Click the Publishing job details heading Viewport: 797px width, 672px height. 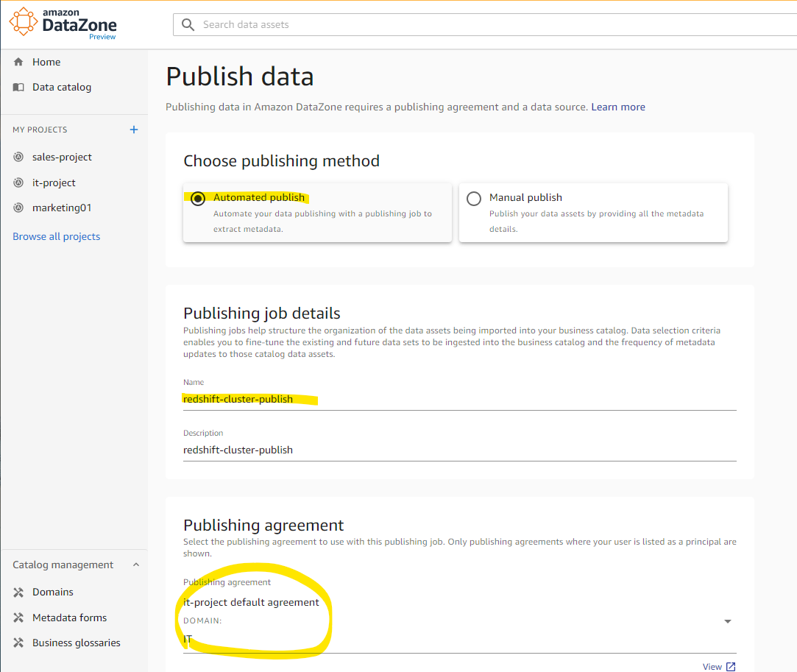click(262, 313)
